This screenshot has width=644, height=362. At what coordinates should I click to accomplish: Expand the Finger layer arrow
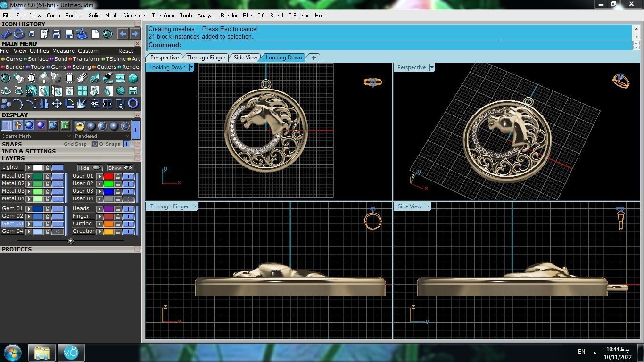99,216
